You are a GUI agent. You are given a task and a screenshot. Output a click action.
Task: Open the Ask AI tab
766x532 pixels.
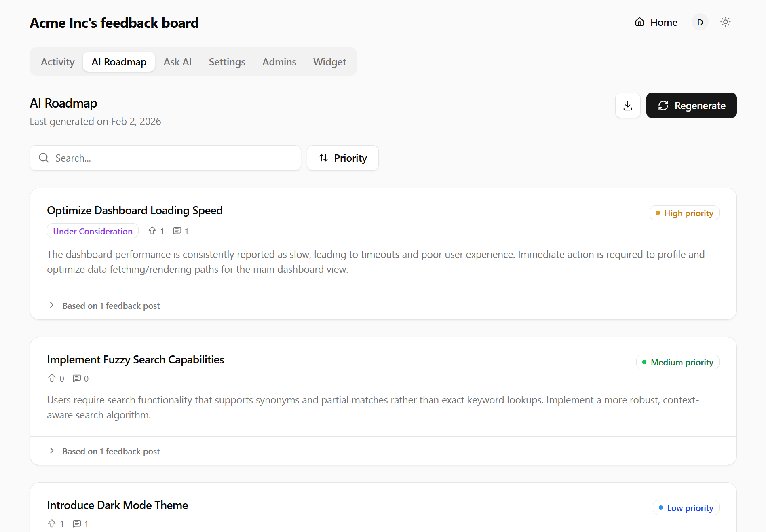click(177, 61)
